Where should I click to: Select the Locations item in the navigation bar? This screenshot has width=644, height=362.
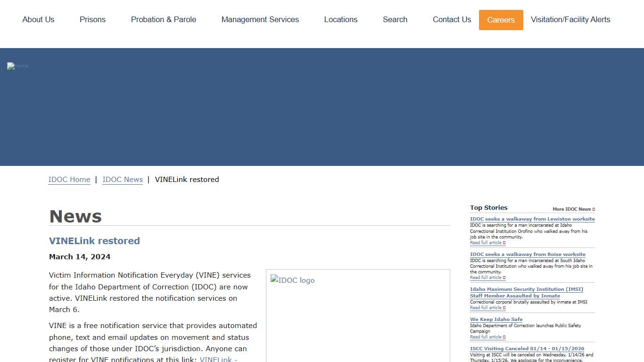(x=340, y=20)
